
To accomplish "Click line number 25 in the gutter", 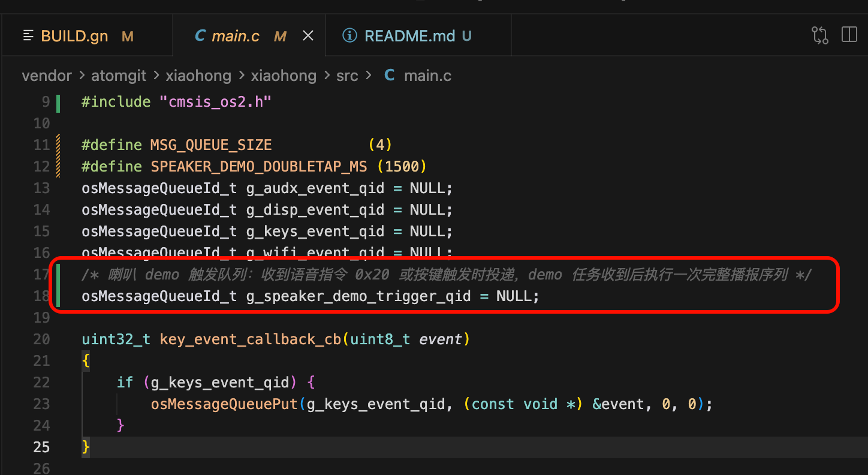I will click(x=41, y=447).
